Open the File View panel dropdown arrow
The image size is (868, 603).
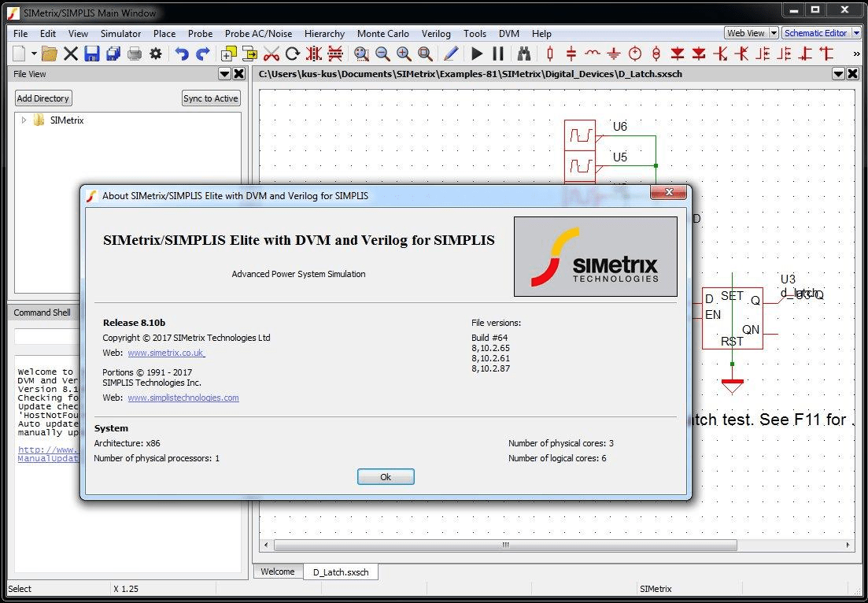coord(224,74)
